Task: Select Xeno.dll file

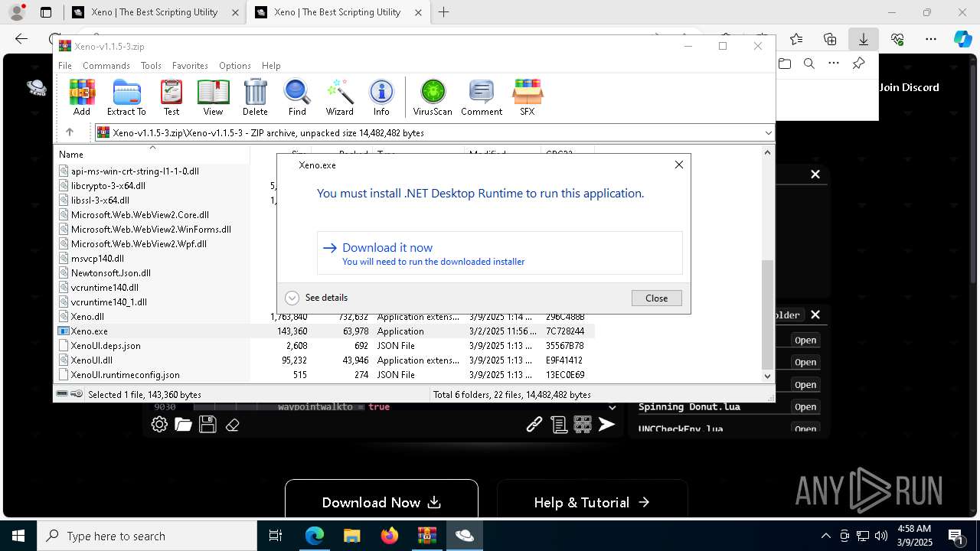Action: pos(87,317)
